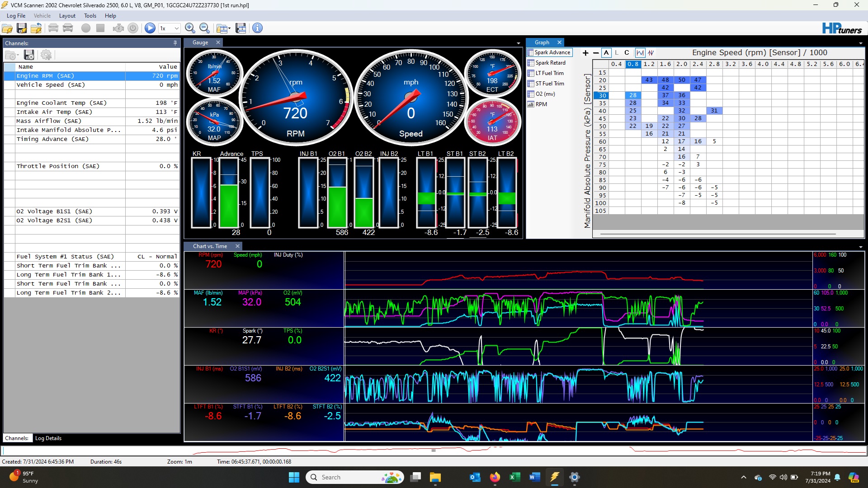Screen dimensions: 868x488
Task: Open the Gauge panel options dropdown arrow
Action: (x=519, y=43)
